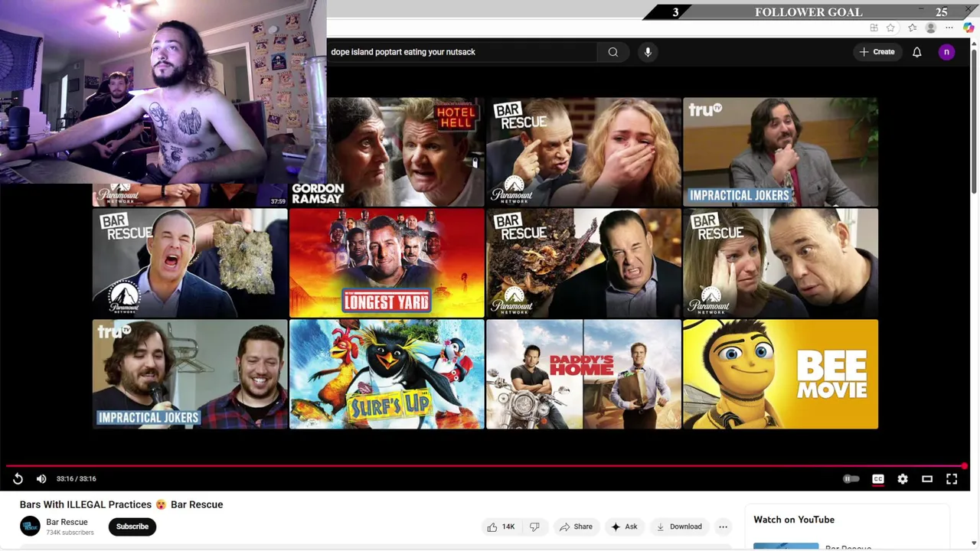980x551 pixels.
Task: Click the Ask button
Action: coord(624,527)
